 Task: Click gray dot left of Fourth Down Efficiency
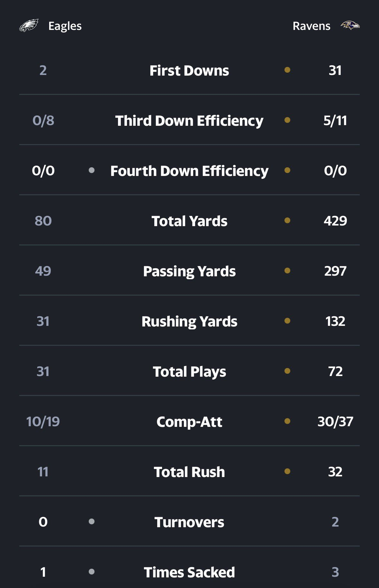(x=92, y=170)
